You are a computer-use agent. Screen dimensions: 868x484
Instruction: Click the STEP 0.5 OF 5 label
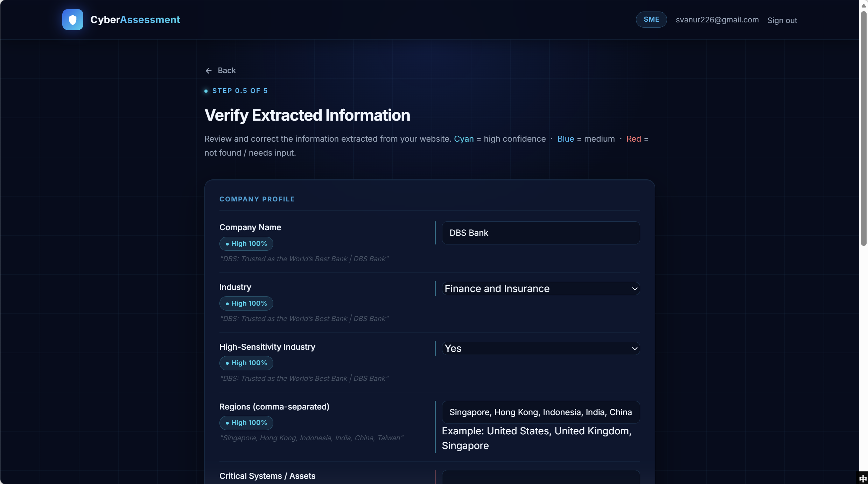pos(240,91)
